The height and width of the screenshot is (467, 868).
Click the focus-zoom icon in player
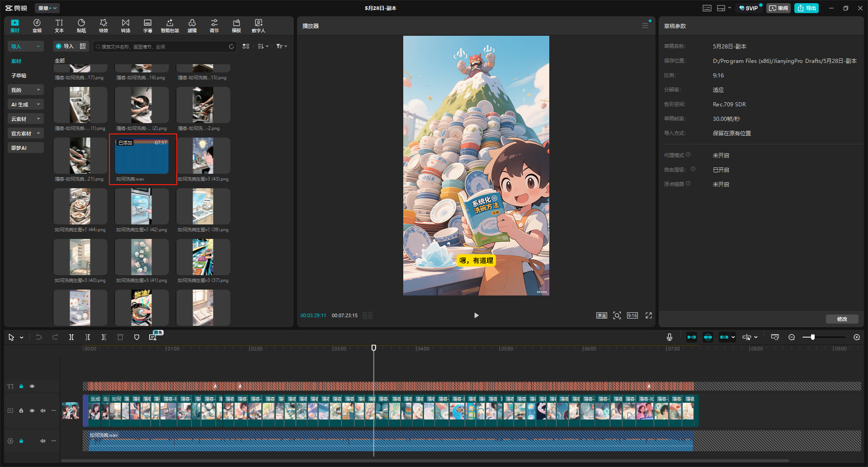[x=617, y=315]
